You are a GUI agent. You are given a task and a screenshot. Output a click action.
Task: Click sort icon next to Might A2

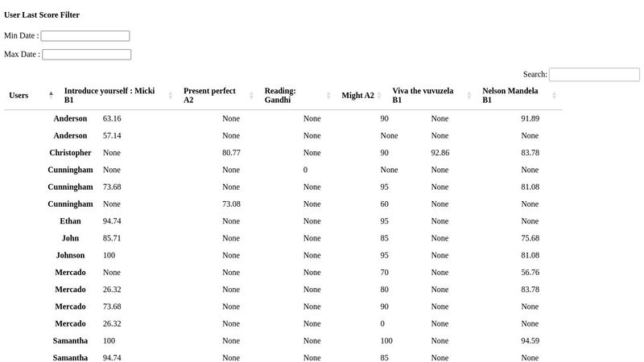[x=379, y=95]
